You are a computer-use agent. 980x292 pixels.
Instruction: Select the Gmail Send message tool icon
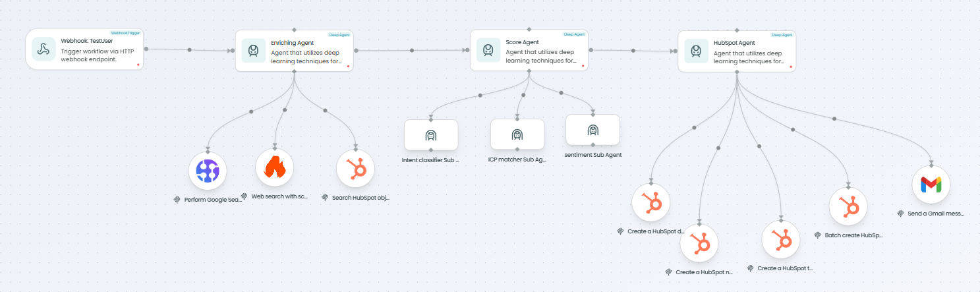point(932,185)
